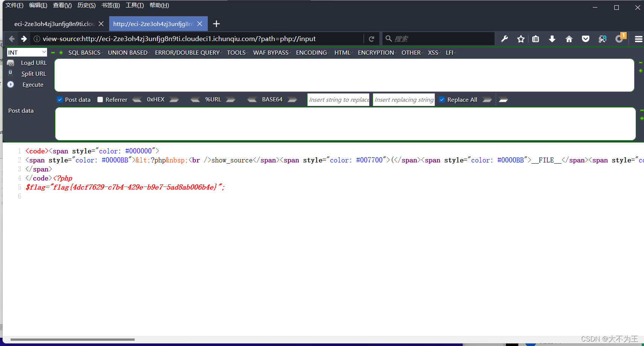The width and height of the screenshot is (644, 346).
Task: Enable the Referrer checkbox
Action: pos(100,100)
